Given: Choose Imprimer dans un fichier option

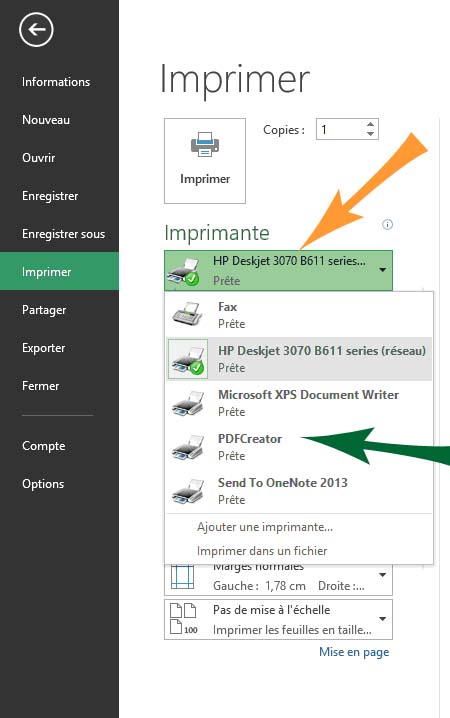Looking at the screenshot, I should tap(262, 551).
